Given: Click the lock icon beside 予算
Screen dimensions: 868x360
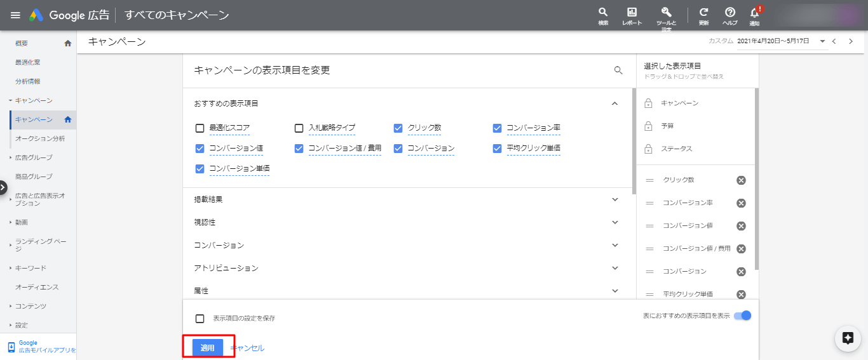Looking at the screenshot, I should coord(648,126).
